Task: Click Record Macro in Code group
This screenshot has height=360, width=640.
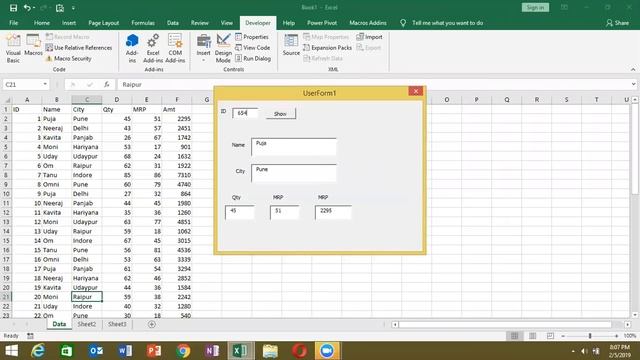Action: coord(67,37)
